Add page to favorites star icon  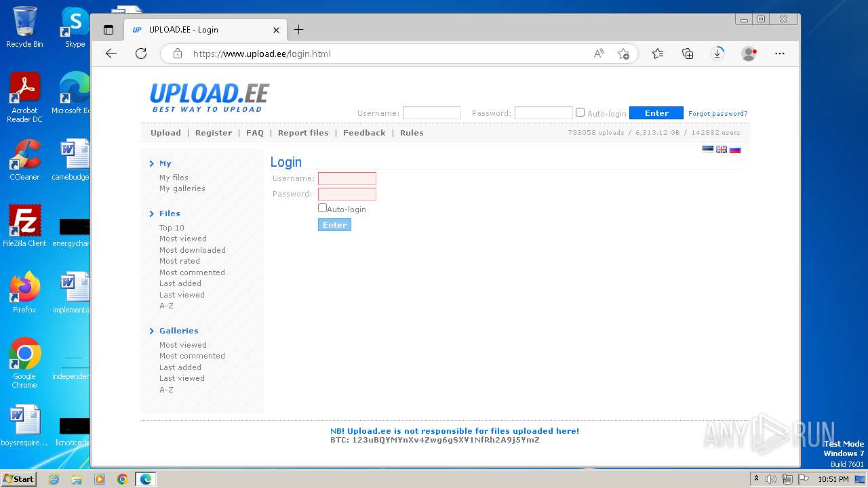[623, 54]
